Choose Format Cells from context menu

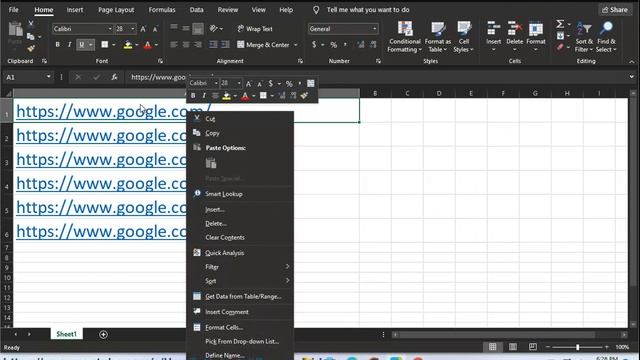pos(224,327)
